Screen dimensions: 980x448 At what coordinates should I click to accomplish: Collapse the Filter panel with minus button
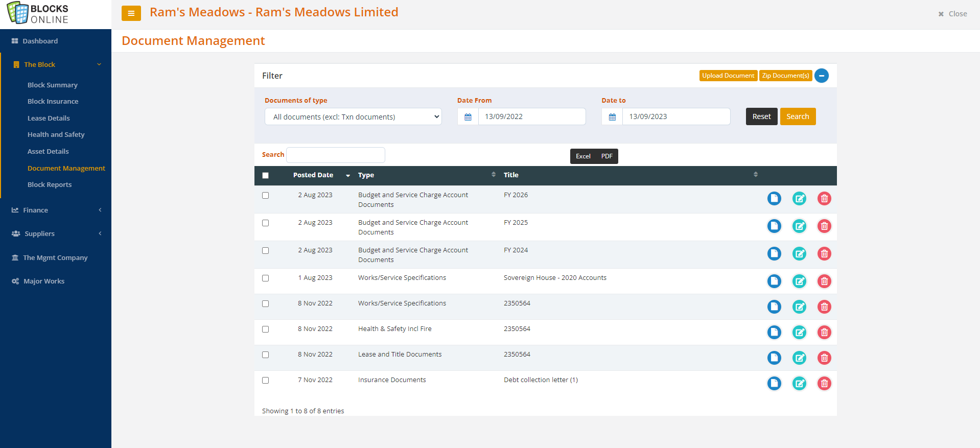coord(822,76)
